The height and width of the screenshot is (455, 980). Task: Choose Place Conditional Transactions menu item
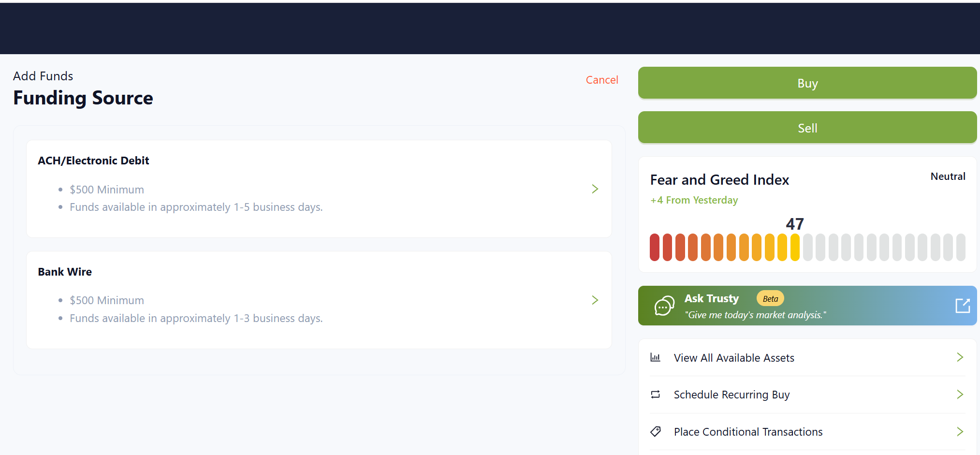click(x=747, y=432)
